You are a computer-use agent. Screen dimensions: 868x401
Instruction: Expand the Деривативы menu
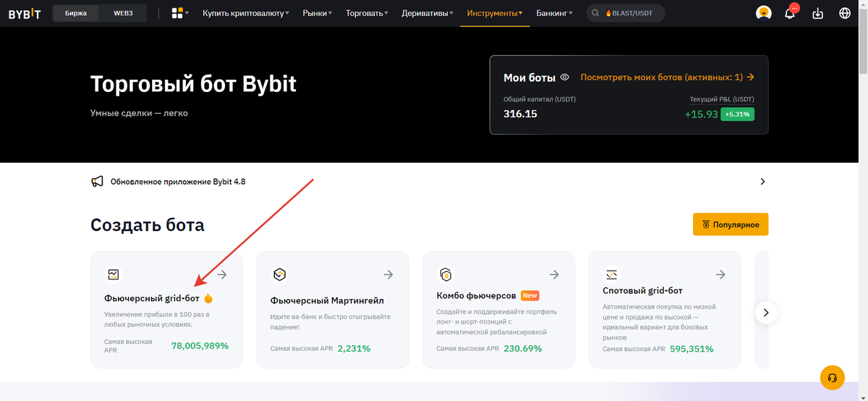[x=427, y=13]
